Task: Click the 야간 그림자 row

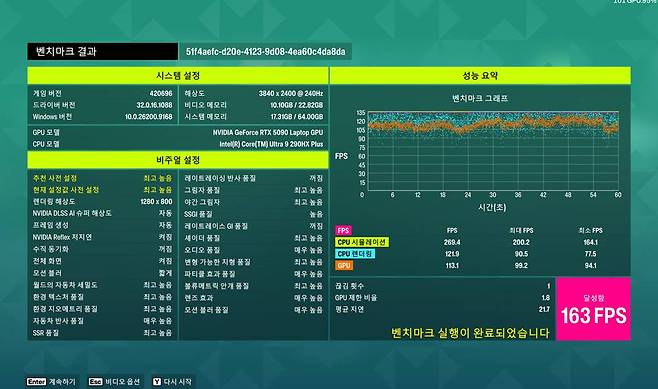Action: 253,202
